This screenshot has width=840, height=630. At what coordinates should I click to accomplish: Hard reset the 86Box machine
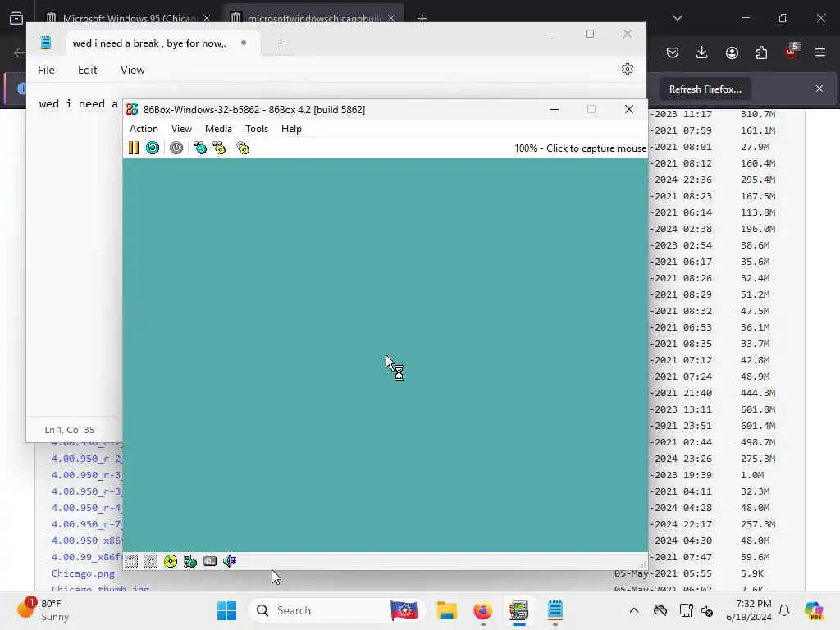click(153, 148)
